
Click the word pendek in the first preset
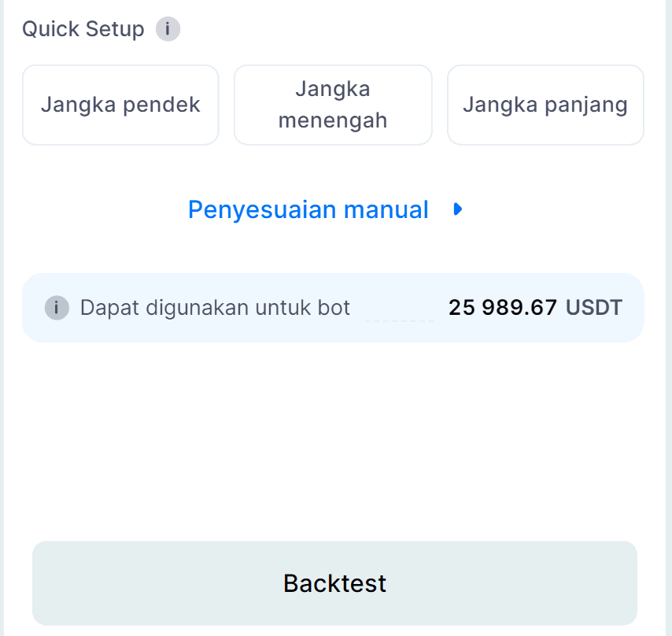[162, 105]
